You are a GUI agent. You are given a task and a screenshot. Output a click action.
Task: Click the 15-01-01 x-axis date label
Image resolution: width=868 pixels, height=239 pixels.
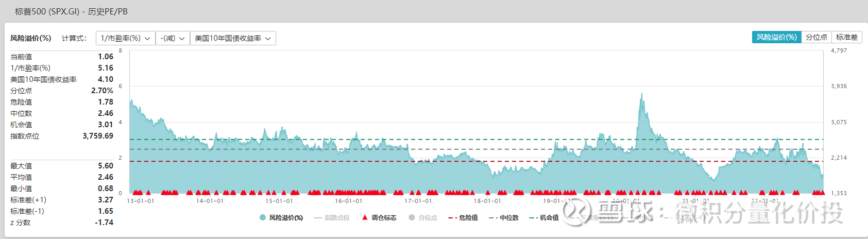(279, 201)
